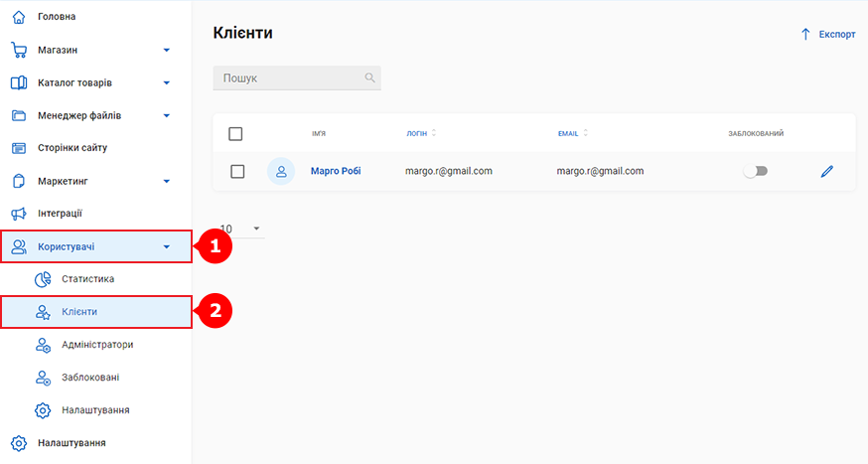
Task: Click into the Пошук search field
Action: click(x=297, y=78)
